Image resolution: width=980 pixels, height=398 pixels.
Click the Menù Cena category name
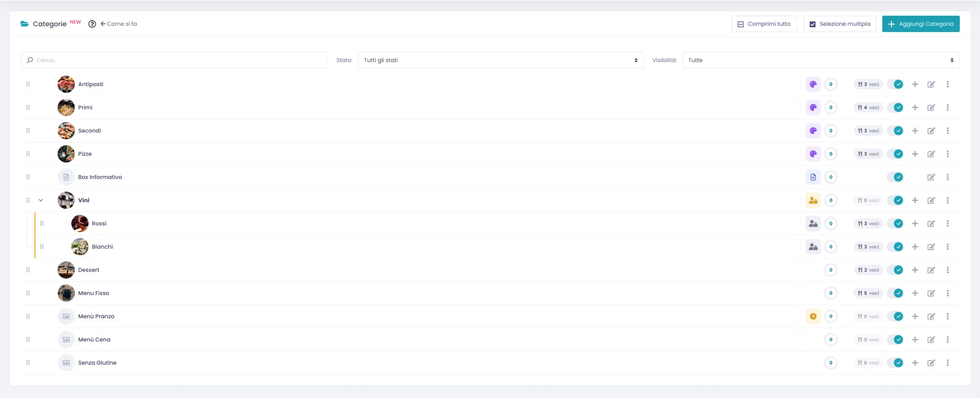pyautogui.click(x=94, y=340)
